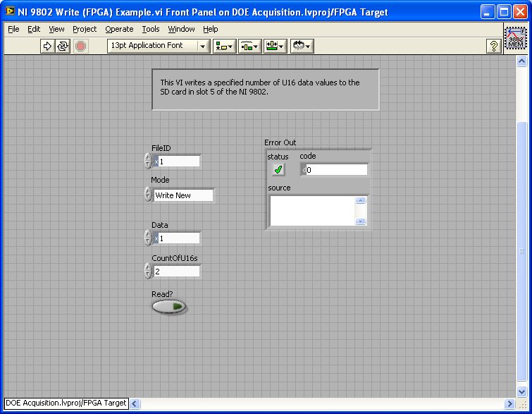
Task: Toggle the Read? boolean switch
Action: pyautogui.click(x=169, y=307)
